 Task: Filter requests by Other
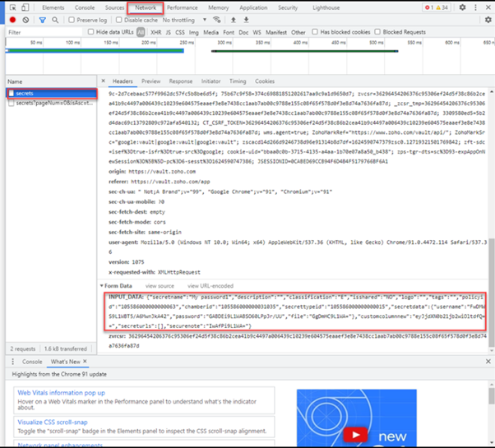298,32
